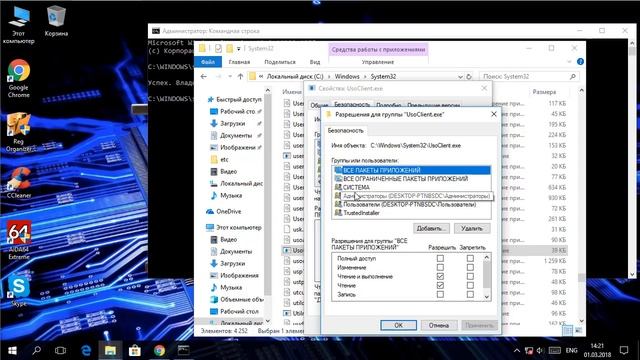This screenshot has height=360, width=640.
Task: Open OneDrive in navigation pane
Action: tap(224, 211)
